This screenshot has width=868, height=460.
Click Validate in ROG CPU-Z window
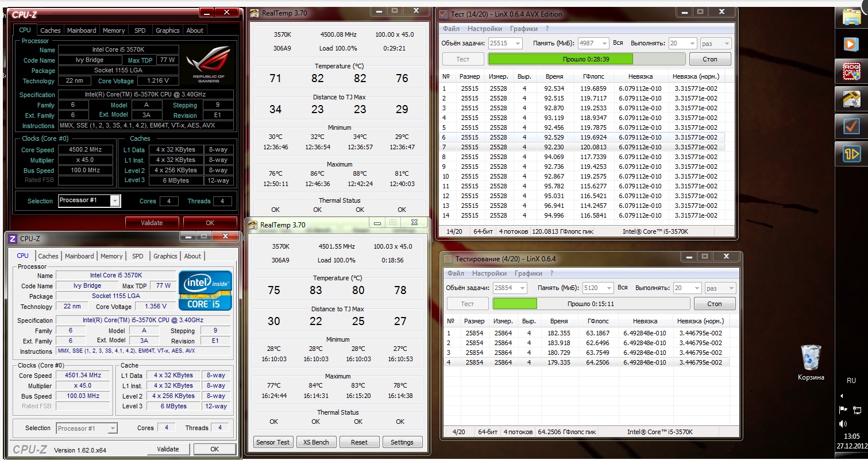[152, 223]
